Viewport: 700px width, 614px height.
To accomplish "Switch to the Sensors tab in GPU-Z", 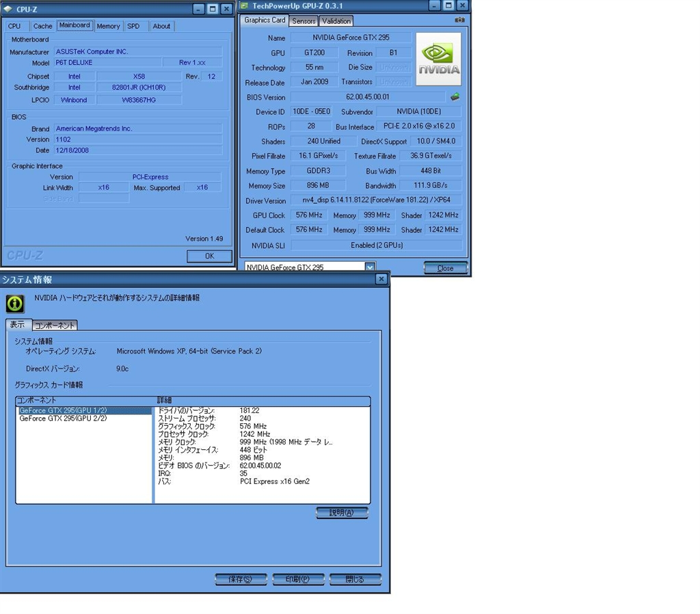I will click(304, 21).
